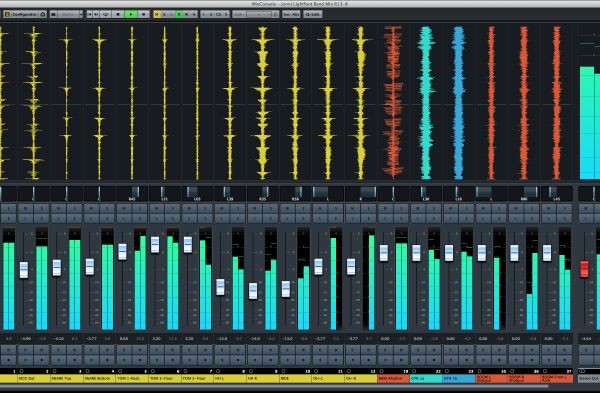Click the pan control of KICK Out channel
The width and height of the screenshot is (600, 393).
pyautogui.click(x=34, y=193)
